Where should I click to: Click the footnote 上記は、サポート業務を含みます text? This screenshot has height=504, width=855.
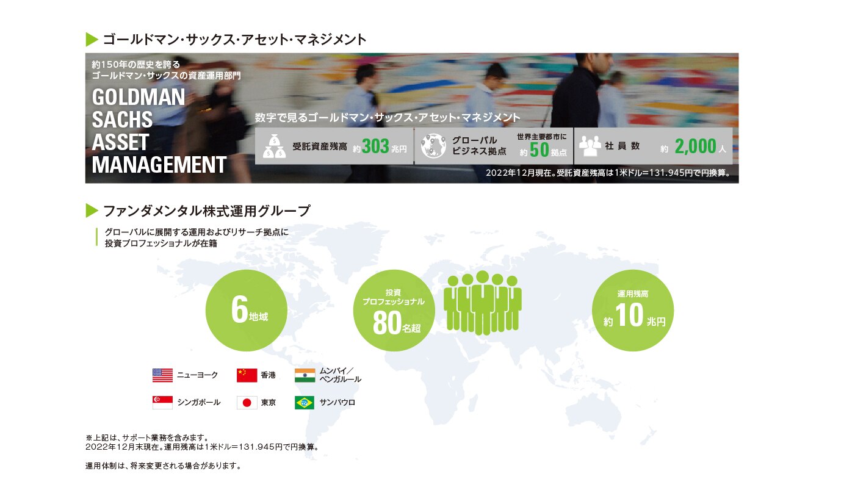[147, 437]
